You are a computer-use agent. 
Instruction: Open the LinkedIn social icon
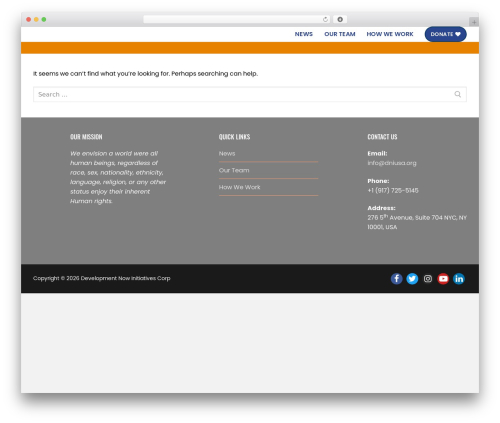tap(459, 279)
